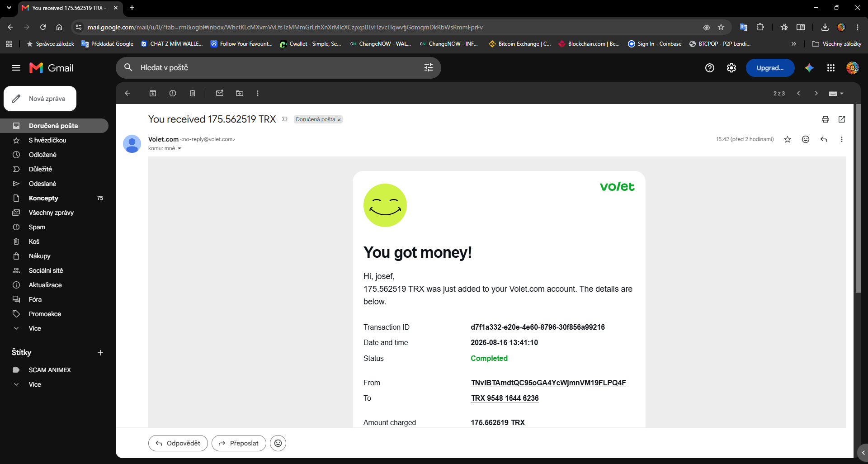Viewport: 868px width, 464px height.
Task: Create new label plus icon
Action: pos(100,353)
